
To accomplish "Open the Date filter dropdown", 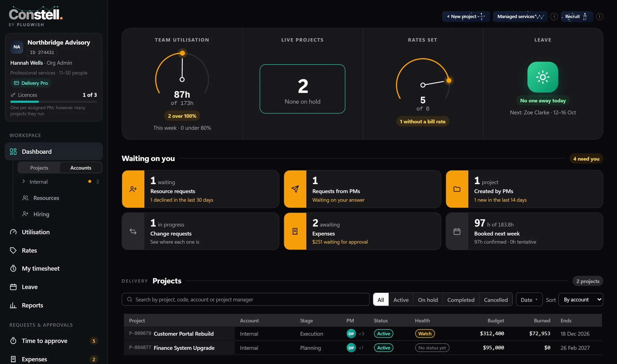I will tap(529, 300).
